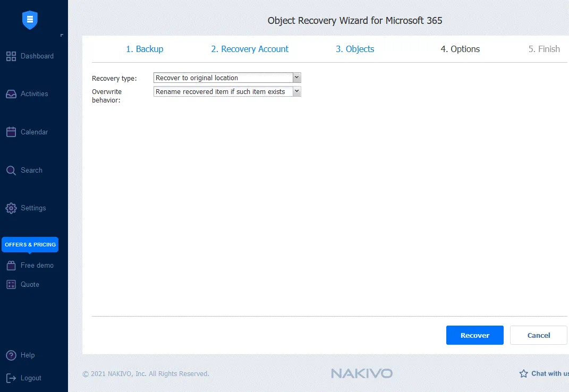Open Settings via the gear icon
This screenshot has height=392, width=569.
click(x=11, y=208)
